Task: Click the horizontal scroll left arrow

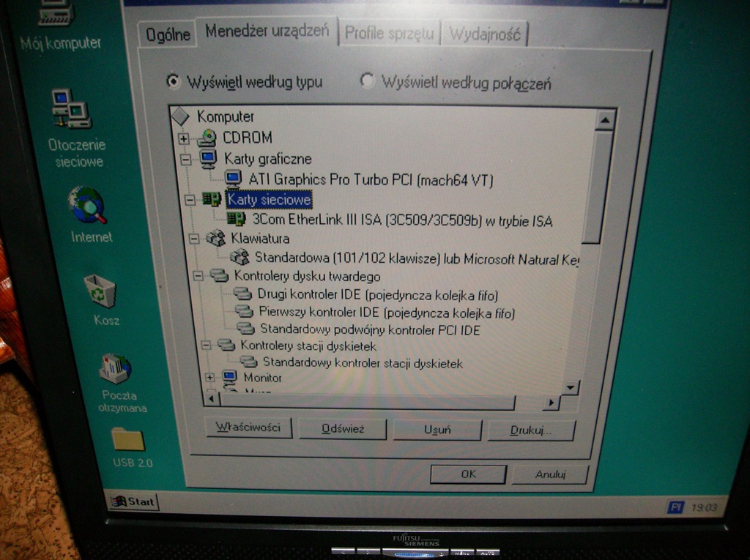Action: pos(212,398)
